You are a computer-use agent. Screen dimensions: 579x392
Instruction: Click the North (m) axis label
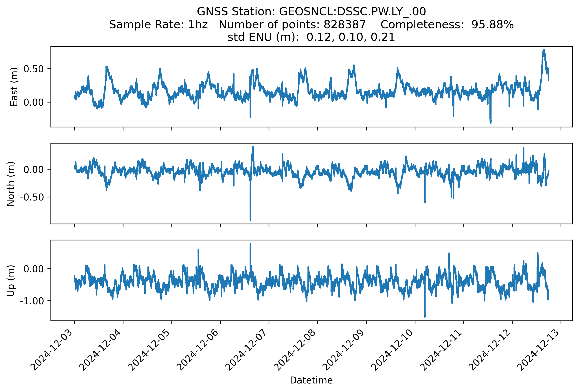tap(11, 184)
